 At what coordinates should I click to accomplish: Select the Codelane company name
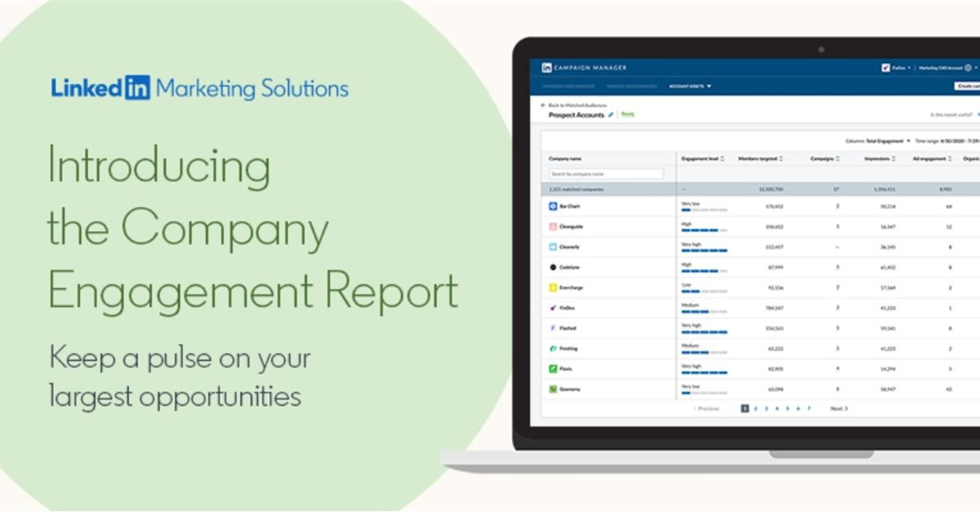(570, 267)
